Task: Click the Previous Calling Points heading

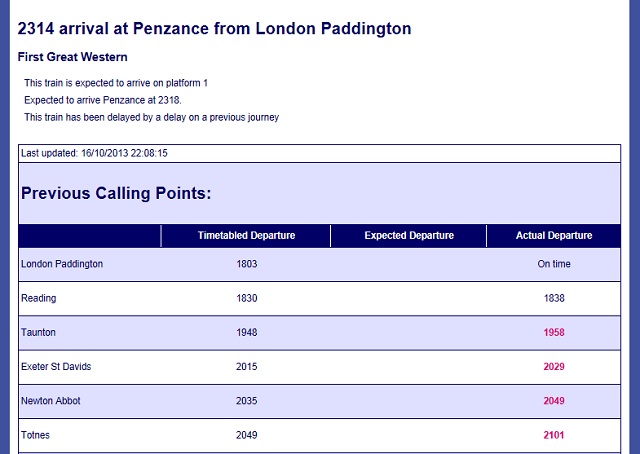Action: click(x=116, y=193)
